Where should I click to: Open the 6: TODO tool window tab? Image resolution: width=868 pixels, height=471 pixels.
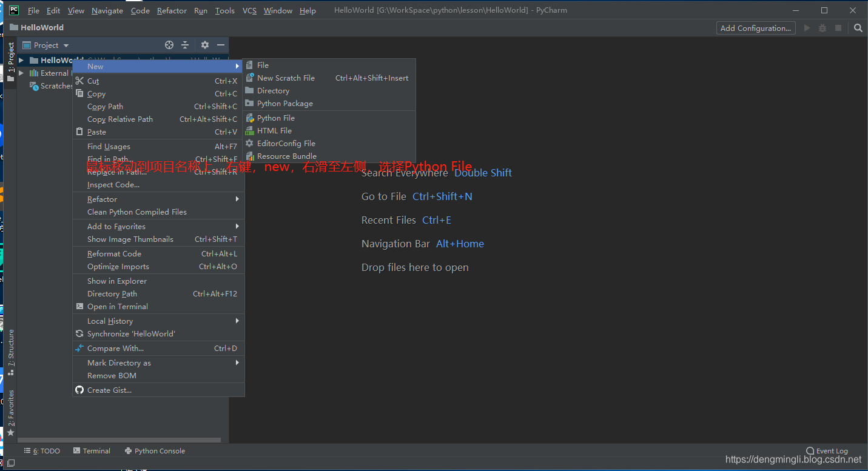coord(42,451)
